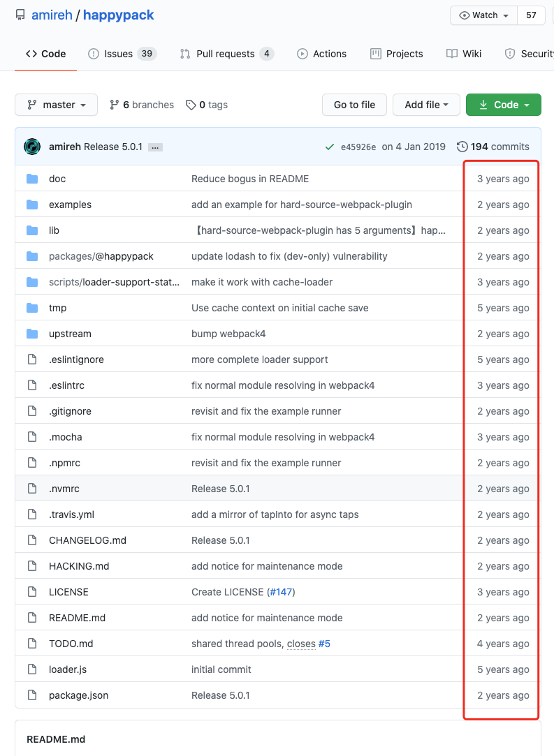Switch to the Issues tab
554x756 pixels.
pyautogui.click(x=122, y=54)
